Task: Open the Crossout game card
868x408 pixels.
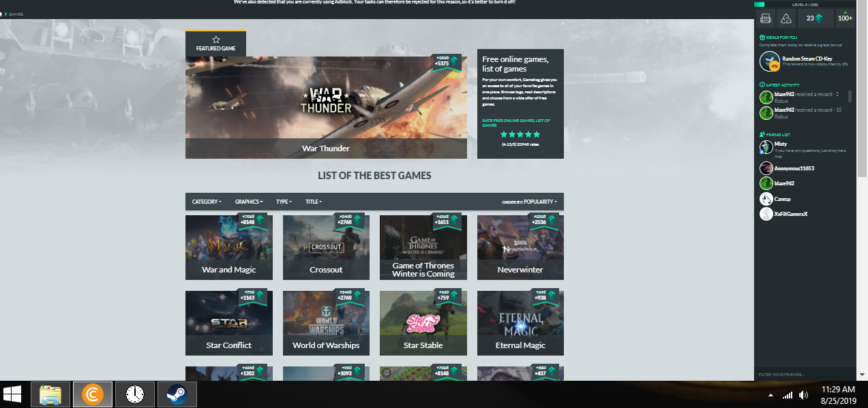Action: 326,247
